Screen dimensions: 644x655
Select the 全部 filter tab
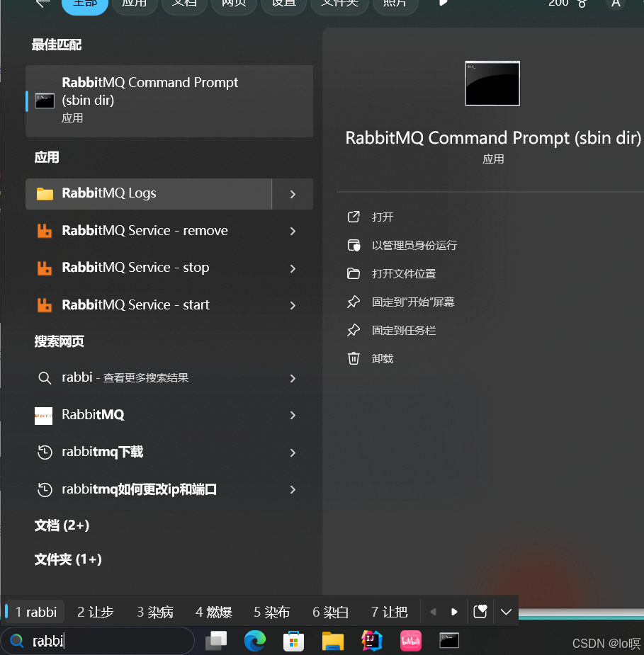click(85, 4)
